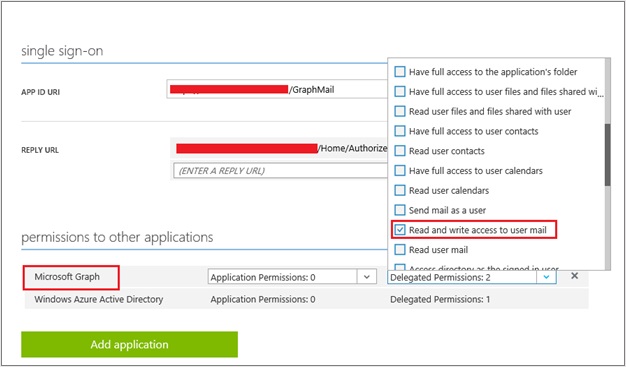Screen dimensions: 626x367
Task: Click the 'REPLY URL' label
Action: [x=40, y=150]
